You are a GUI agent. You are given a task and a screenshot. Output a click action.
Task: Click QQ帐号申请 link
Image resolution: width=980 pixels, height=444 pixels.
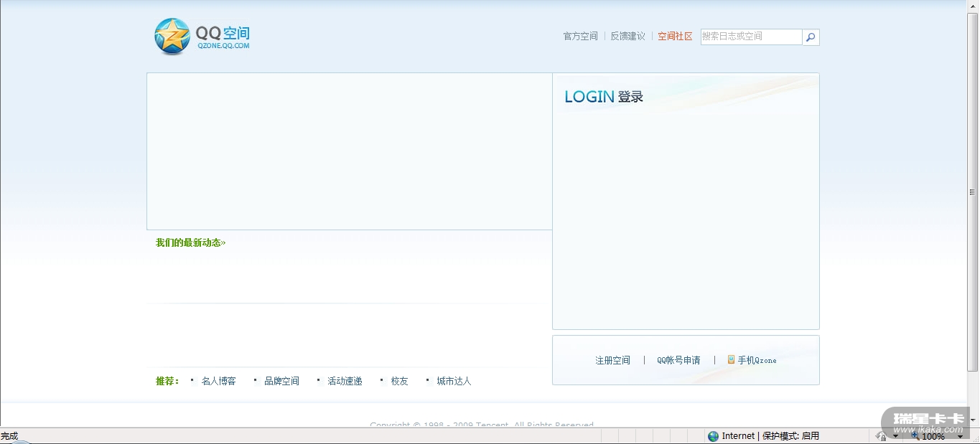pyautogui.click(x=678, y=360)
